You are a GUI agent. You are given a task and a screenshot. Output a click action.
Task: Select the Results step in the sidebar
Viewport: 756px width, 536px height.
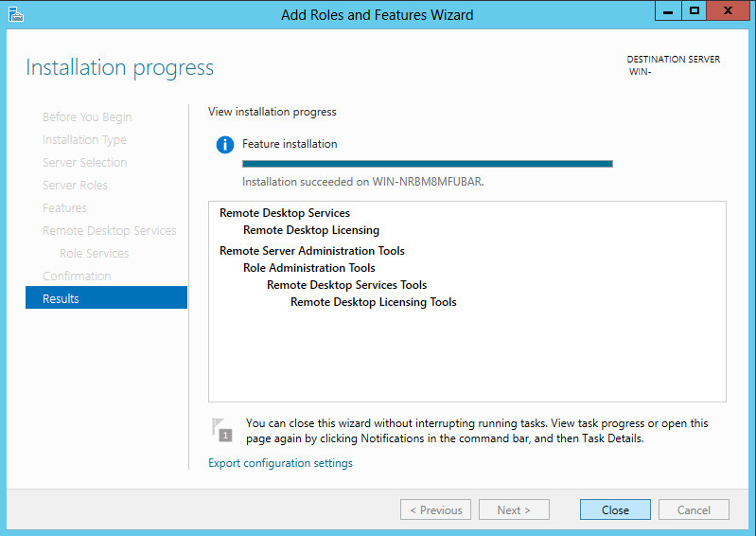pos(106,298)
